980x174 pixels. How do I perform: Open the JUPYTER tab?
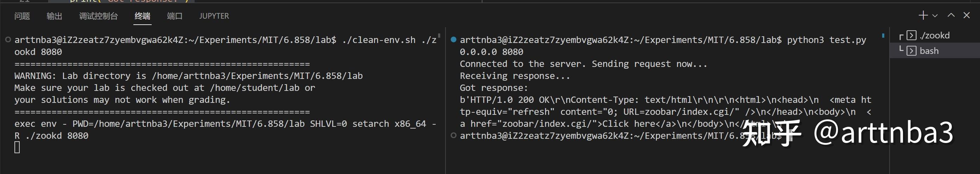point(214,16)
